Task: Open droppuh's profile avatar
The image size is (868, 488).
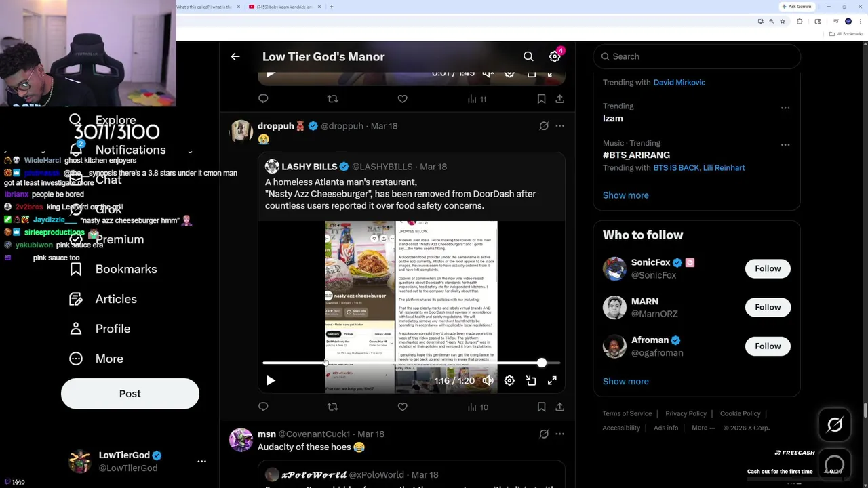Action: 241,132
